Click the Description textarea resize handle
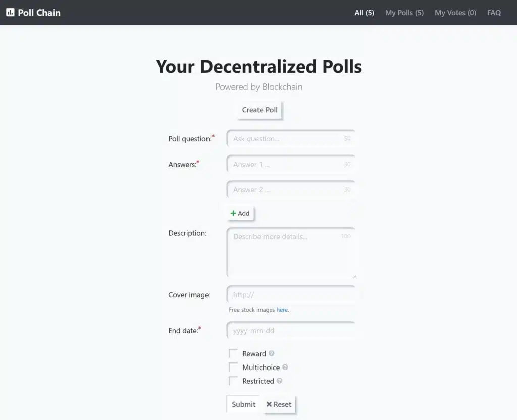 (x=354, y=276)
